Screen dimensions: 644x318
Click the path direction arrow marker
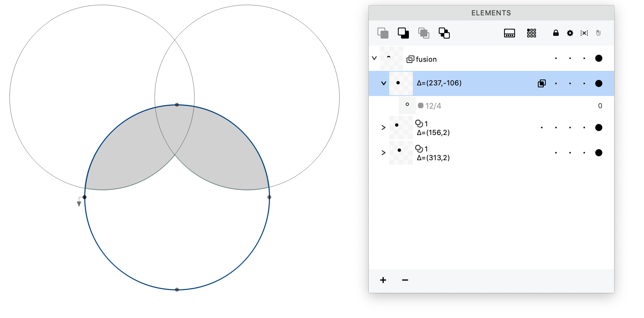click(79, 204)
